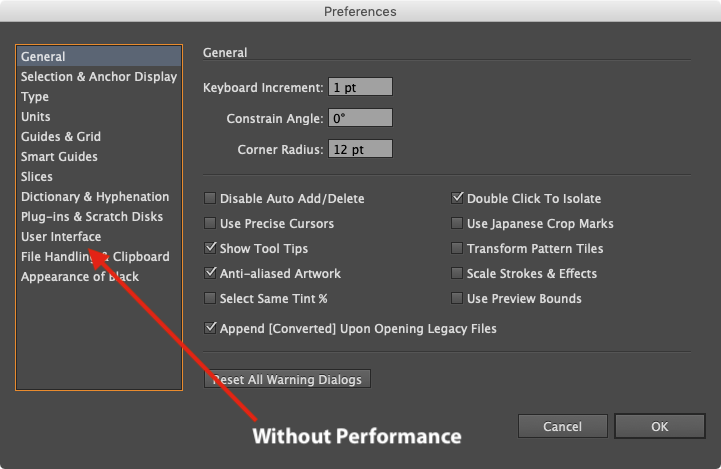This screenshot has width=721, height=469.
Task: Click the Keyboard Increment input field
Action: [360, 87]
